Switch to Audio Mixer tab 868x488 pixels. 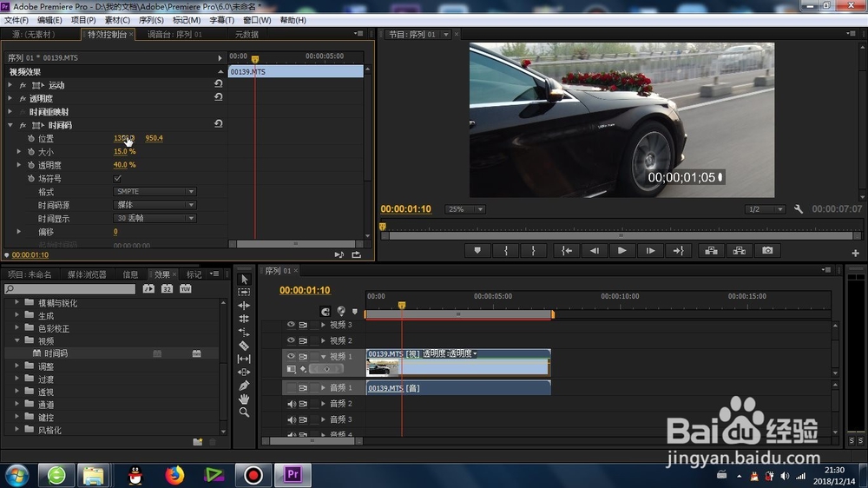point(174,35)
